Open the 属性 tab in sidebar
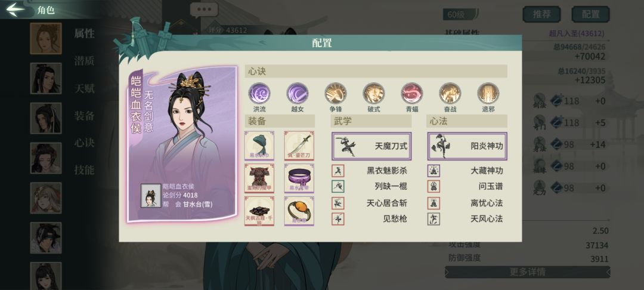Screen dimensions: 644x290 [x=84, y=33]
